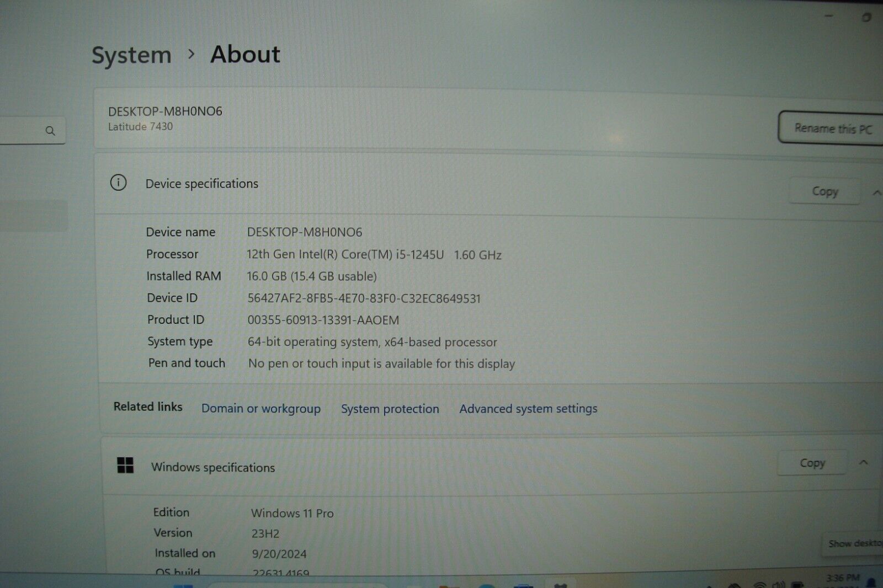Click DESKTOP-M8H0NO6 name in the top card
Screen dimensions: 883x588
tap(165, 111)
